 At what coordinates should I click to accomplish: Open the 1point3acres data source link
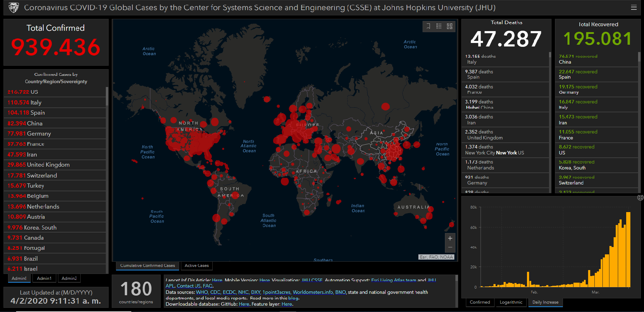click(277, 292)
